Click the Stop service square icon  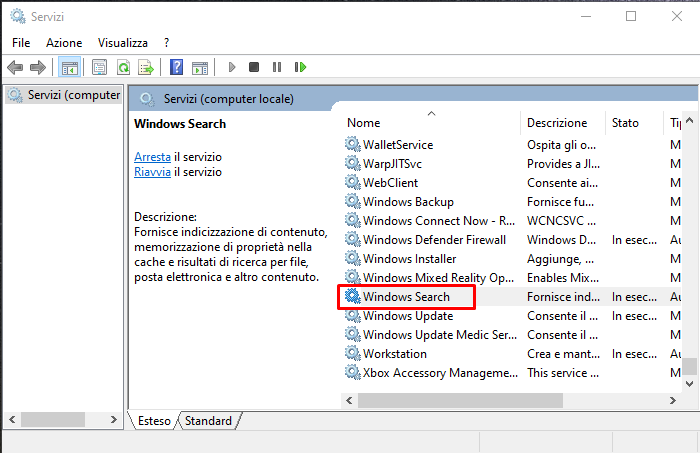pyautogui.click(x=254, y=67)
